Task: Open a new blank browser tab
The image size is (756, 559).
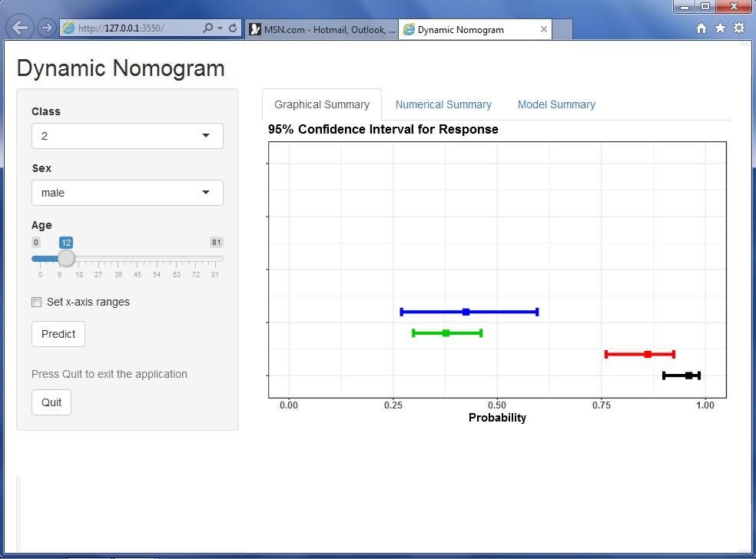Action: (562, 29)
